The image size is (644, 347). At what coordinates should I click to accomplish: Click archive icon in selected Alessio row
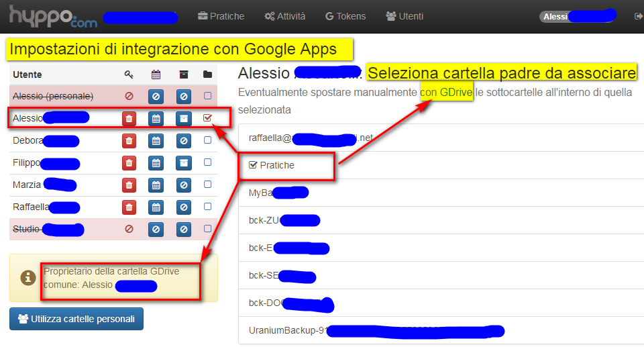(184, 119)
